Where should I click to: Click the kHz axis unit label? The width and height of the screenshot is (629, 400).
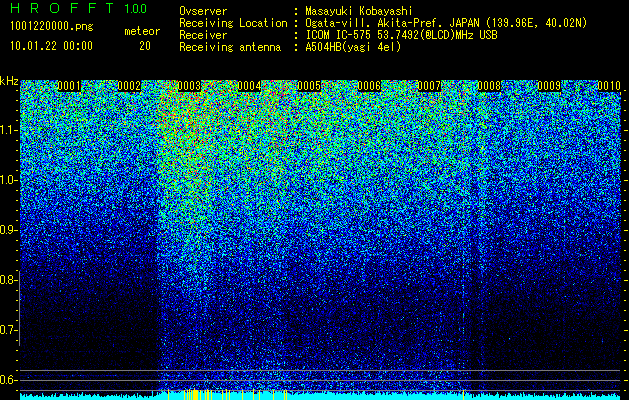click(x=9, y=81)
